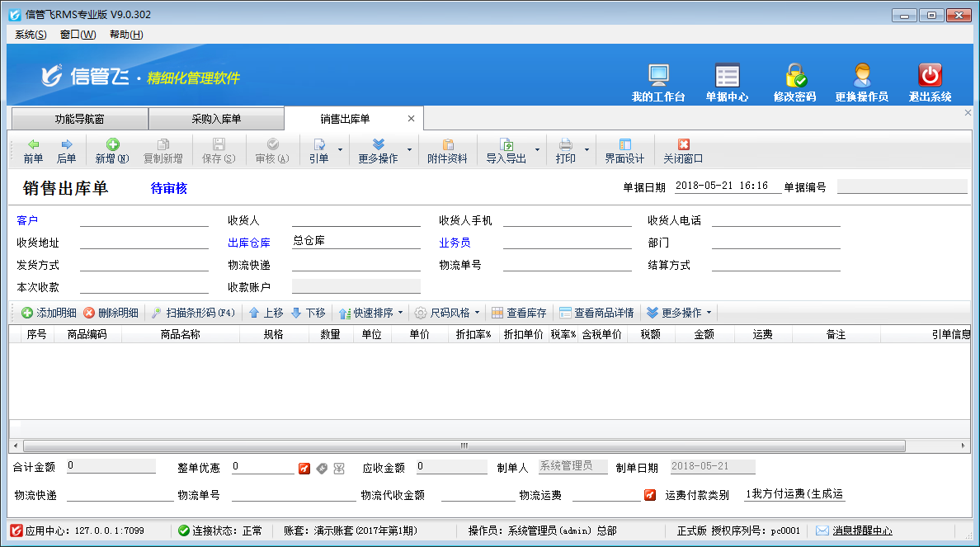
Task: Switch to the 采购入库单 tab
Action: click(215, 118)
